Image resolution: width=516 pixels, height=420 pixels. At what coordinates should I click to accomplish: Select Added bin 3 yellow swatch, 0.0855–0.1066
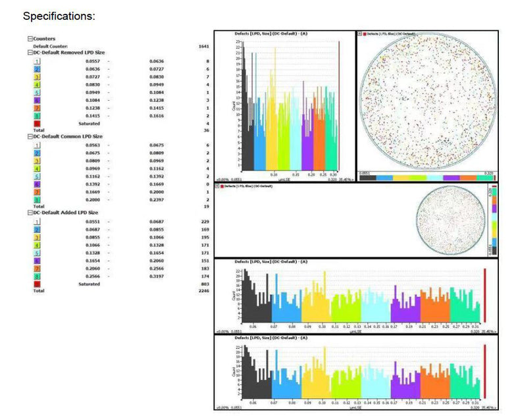[37, 237]
